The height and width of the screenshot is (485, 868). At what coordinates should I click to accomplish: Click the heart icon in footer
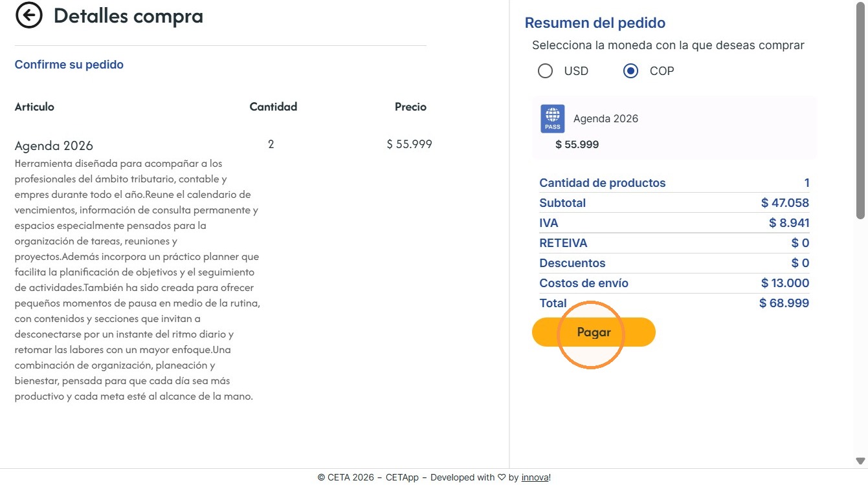coord(501,478)
